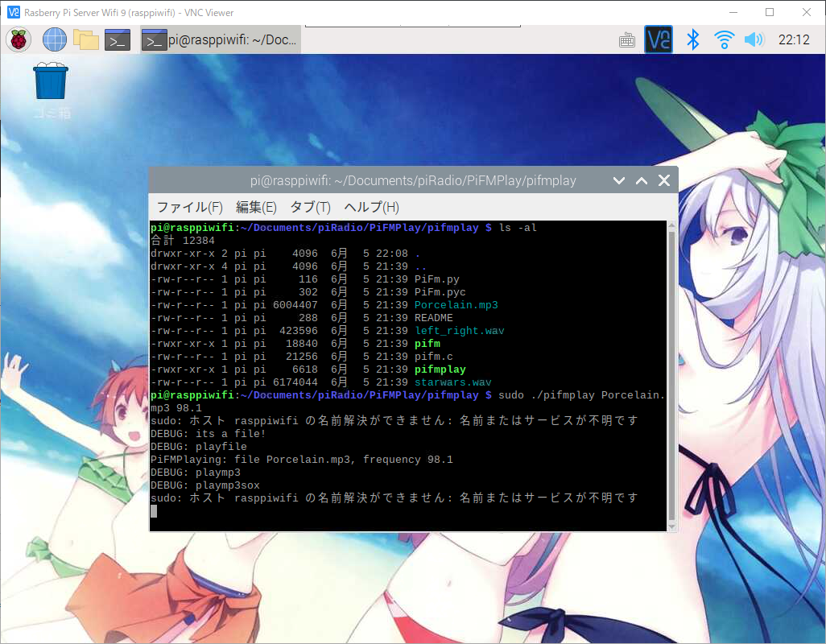826x644 pixels.
Task: Click the 'PiFMPlaying: file Porcelain.mp3' line
Action: pyautogui.click(x=302, y=460)
